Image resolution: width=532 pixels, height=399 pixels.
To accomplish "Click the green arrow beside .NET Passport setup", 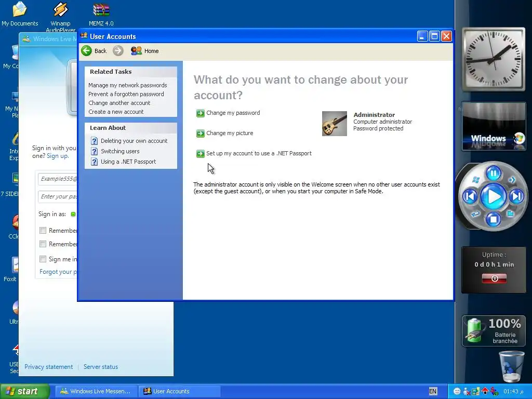I will coord(200,154).
